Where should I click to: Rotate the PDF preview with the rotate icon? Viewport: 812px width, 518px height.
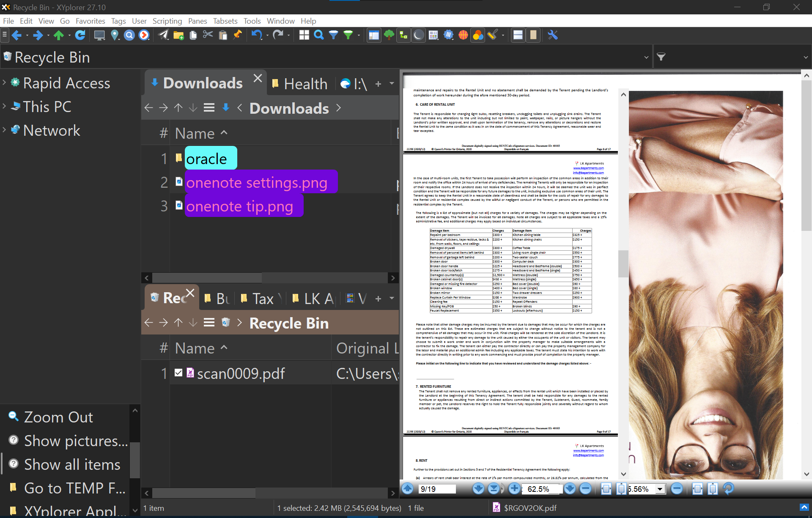[728, 489]
